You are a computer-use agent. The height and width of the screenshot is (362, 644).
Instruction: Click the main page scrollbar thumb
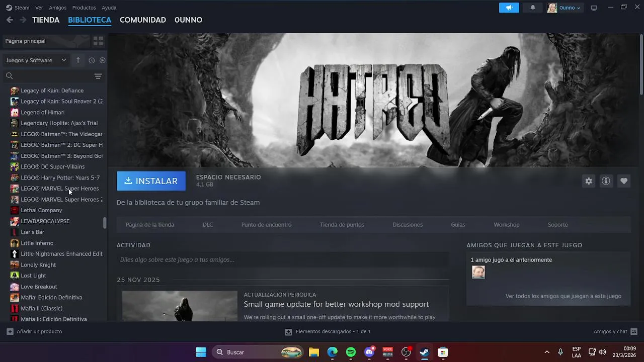[641, 64]
